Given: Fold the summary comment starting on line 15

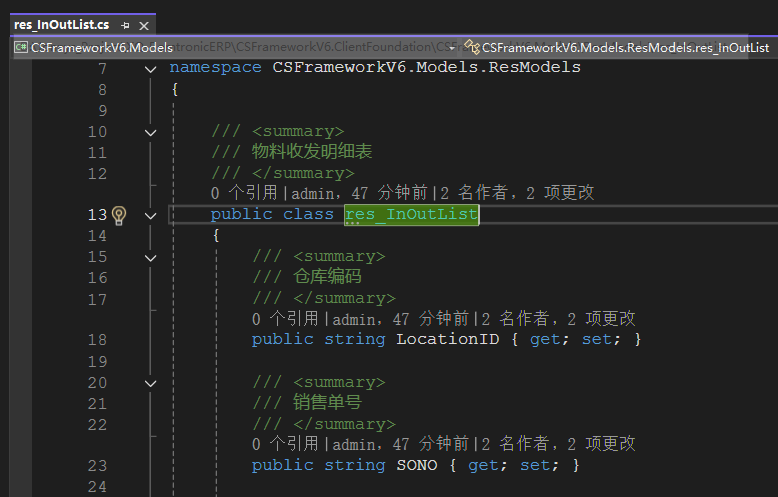Looking at the screenshot, I should [150, 257].
